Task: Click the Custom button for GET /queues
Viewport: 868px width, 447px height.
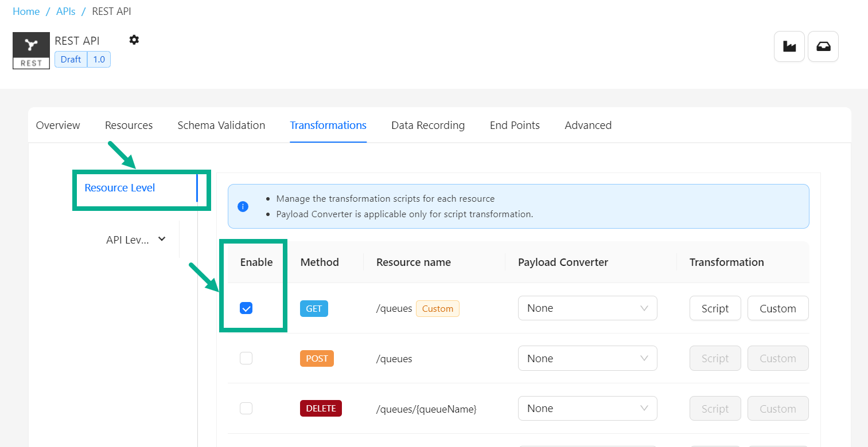Action: click(777, 308)
